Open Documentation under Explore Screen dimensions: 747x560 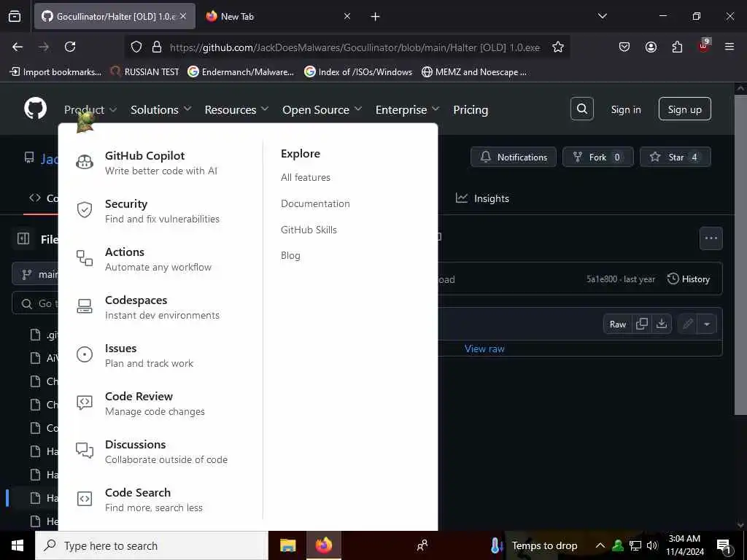[315, 203]
